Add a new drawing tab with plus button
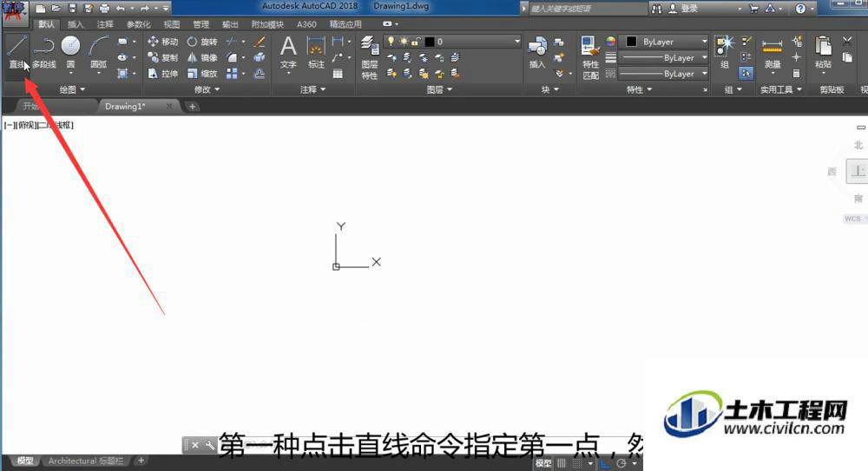 192,107
